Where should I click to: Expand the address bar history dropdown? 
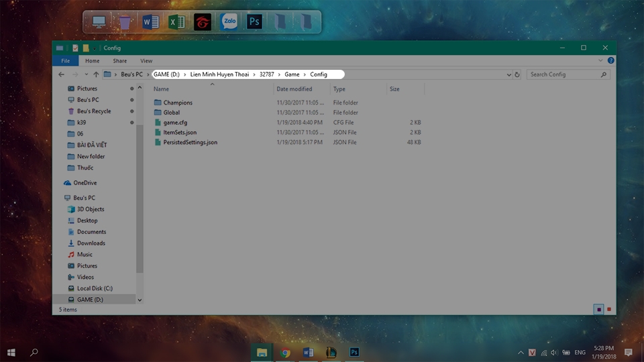point(509,74)
